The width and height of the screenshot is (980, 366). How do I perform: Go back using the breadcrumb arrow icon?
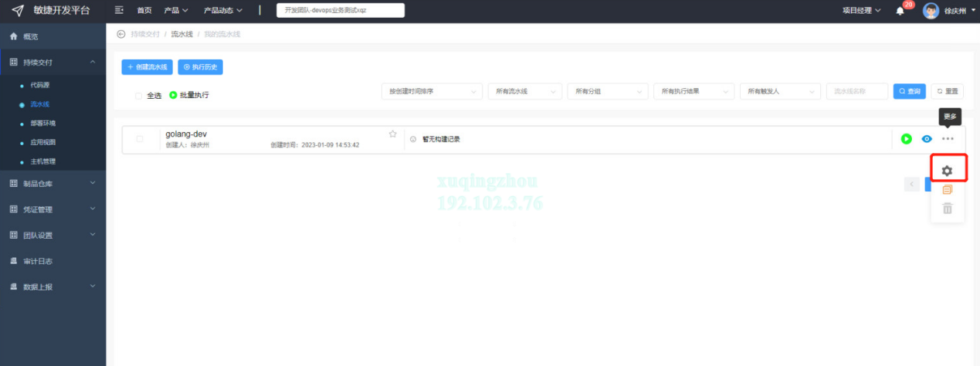pos(120,35)
